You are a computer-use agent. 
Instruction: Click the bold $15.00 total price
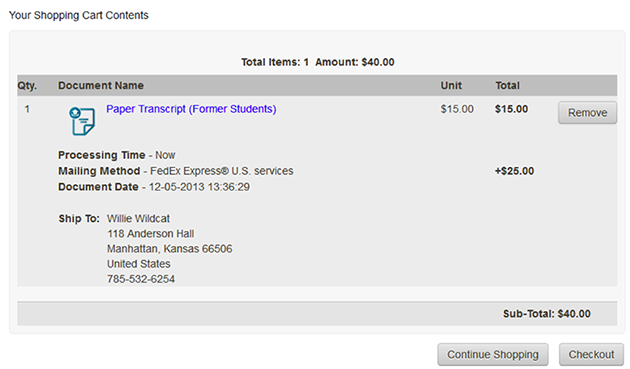[x=511, y=109]
